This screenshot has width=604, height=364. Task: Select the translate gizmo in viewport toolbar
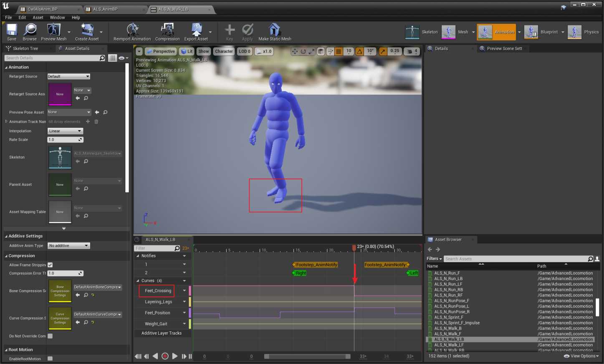295,51
